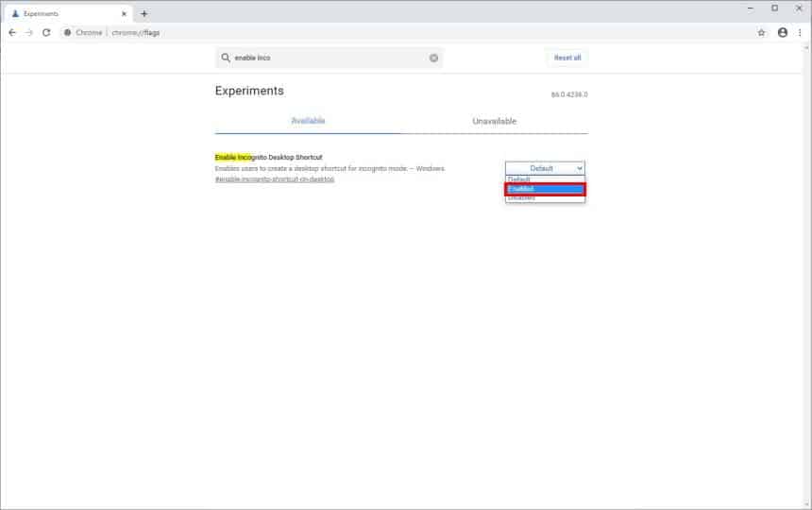Viewport: 812px width, 510px height.
Task: Maximize the Chrome window
Action: click(775, 8)
